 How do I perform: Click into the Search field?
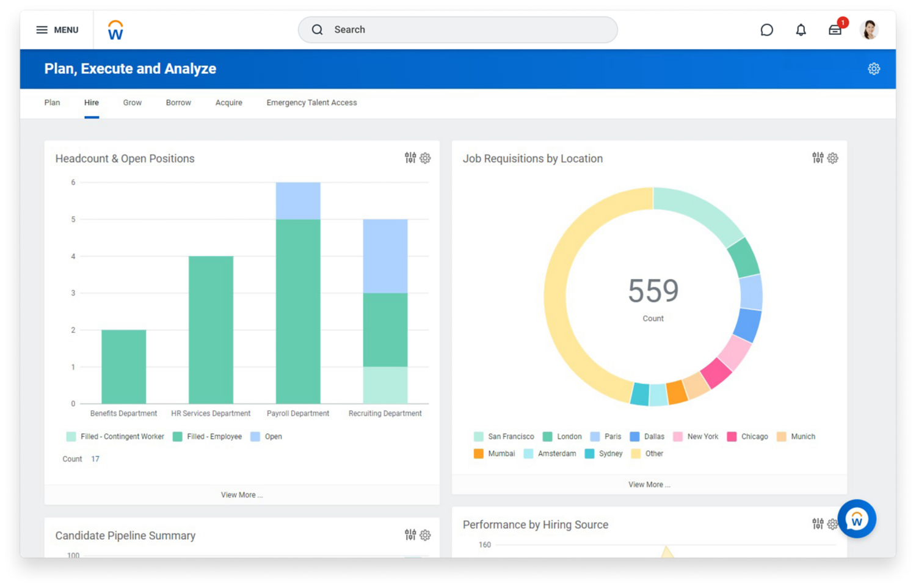458,30
